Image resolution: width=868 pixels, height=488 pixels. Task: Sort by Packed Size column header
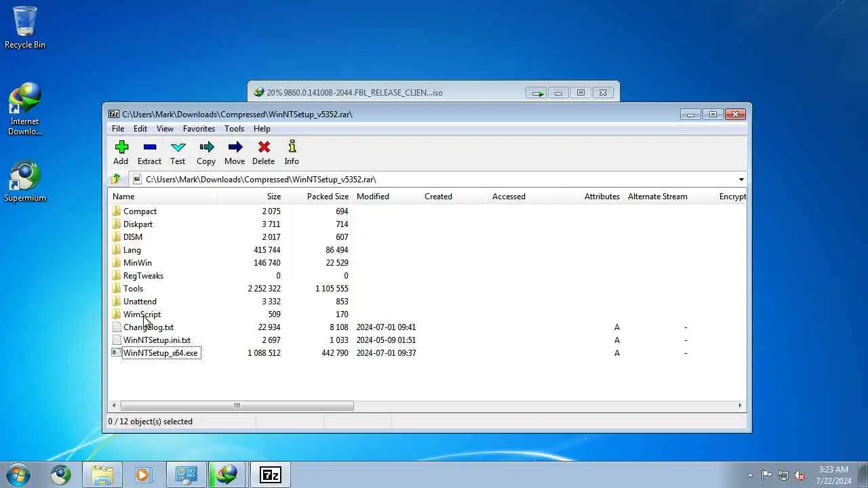tap(319, 197)
